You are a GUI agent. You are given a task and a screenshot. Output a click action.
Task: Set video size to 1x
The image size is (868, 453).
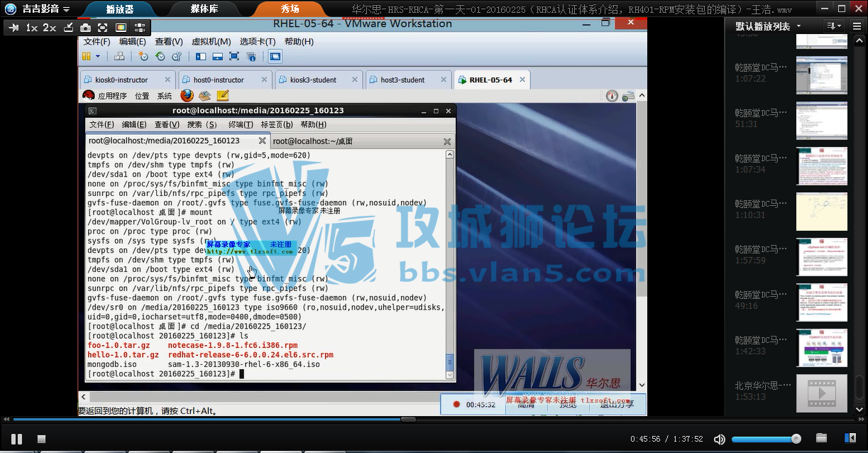tap(32, 28)
